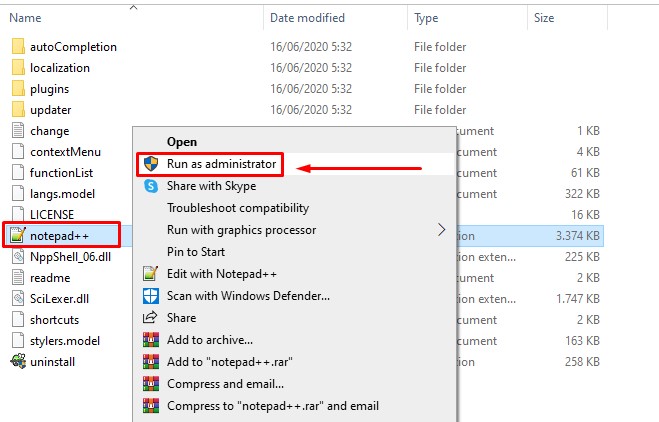Screen dimensions: 659x422
Task: Click the stylers.model file icon
Action: coord(18,340)
